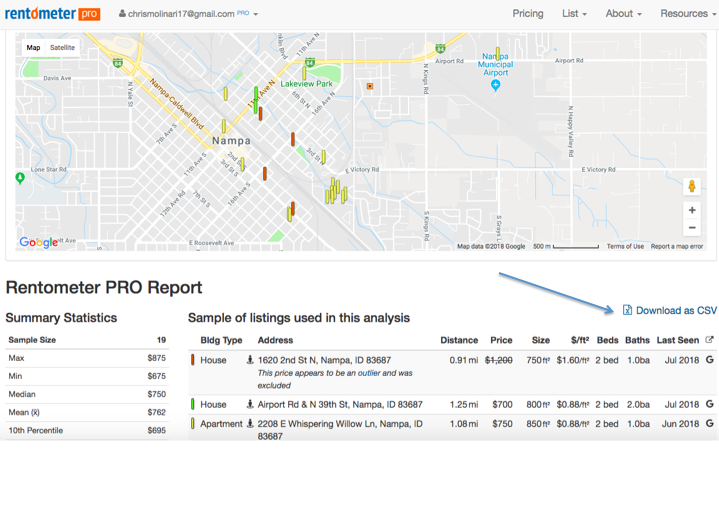Viewport: 719px width, 508px height.
Task: Click street view icon for Whispering Willow Ln
Action: 250,423
